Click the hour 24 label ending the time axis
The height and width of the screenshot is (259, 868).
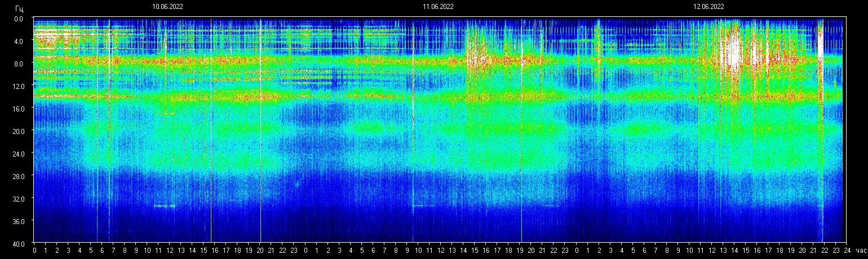[x=847, y=251]
